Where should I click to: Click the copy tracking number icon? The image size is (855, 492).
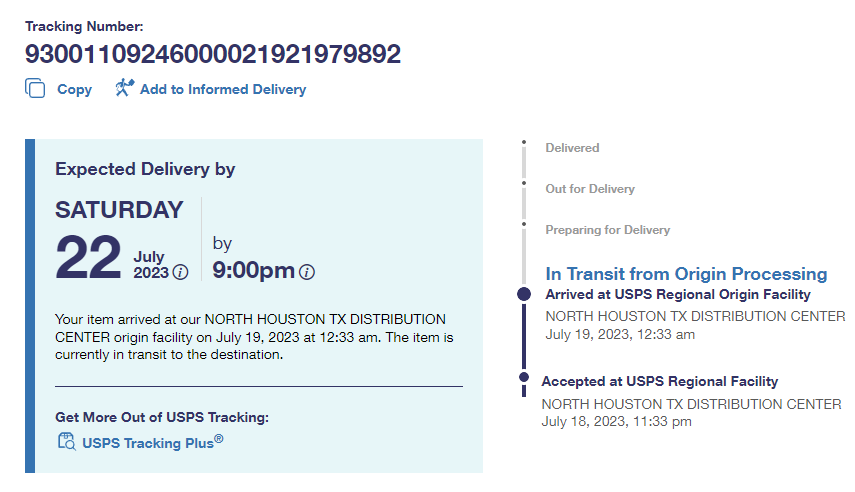36,88
